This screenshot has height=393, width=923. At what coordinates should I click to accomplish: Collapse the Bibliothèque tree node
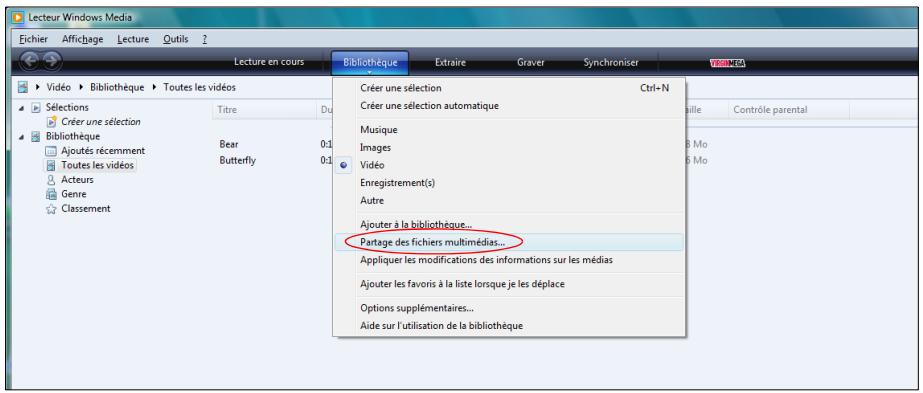click(x=22, y=136)
